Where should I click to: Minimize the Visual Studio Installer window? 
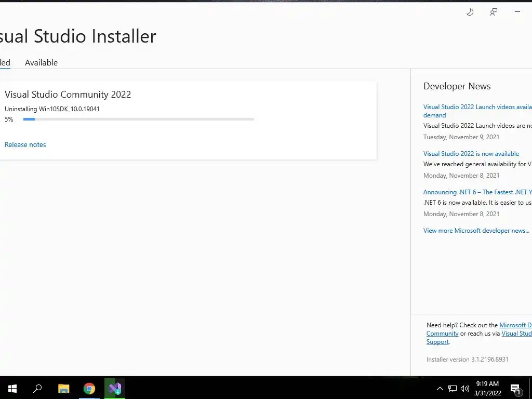click(517, 12)
